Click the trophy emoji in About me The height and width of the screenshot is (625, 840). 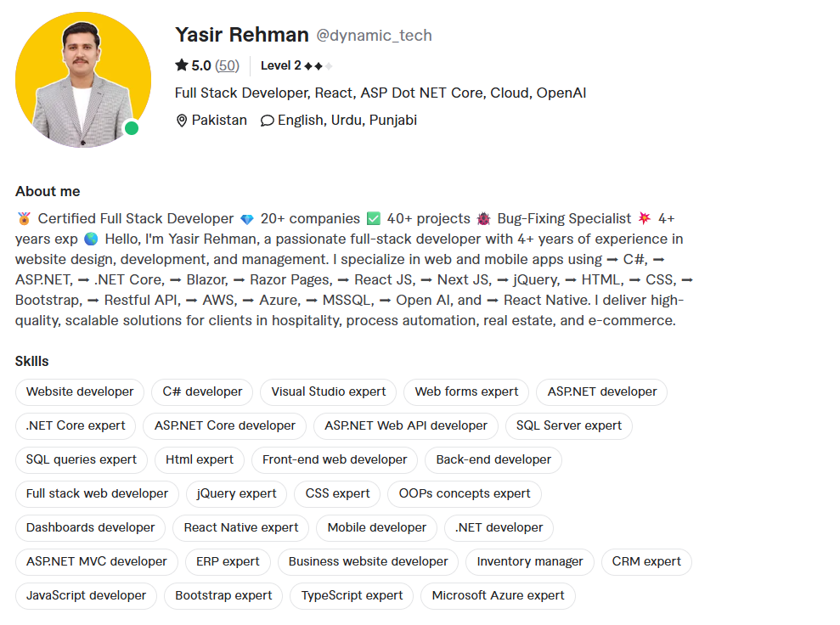21,218
